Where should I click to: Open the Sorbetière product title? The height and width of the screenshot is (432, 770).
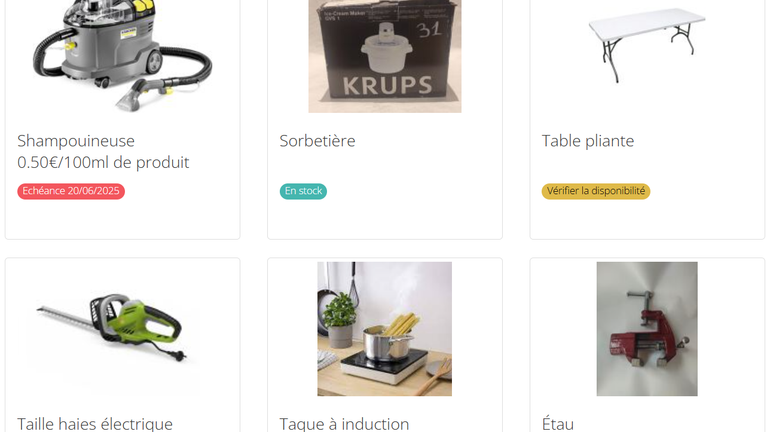pyautogui.click(x=317, y=141)
